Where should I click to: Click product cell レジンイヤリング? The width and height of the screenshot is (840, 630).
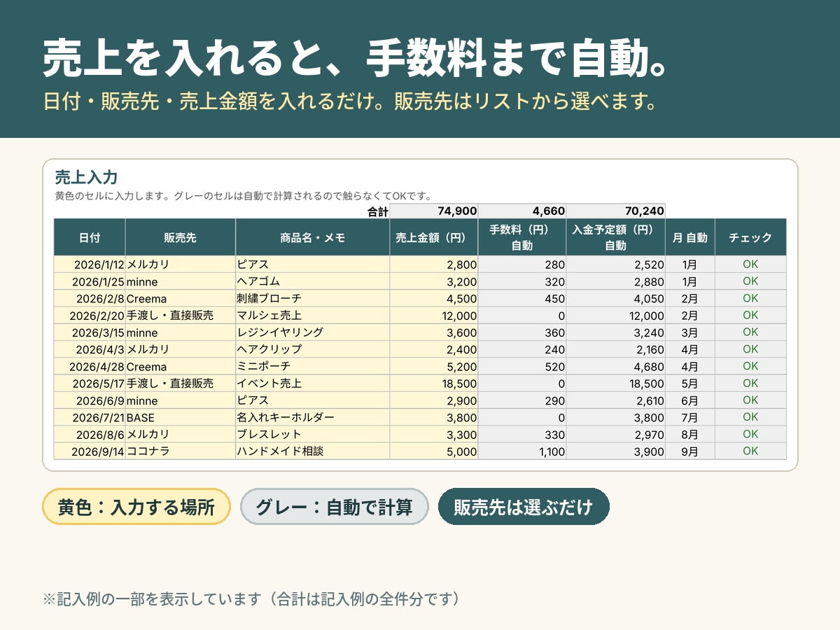point(313,332)
